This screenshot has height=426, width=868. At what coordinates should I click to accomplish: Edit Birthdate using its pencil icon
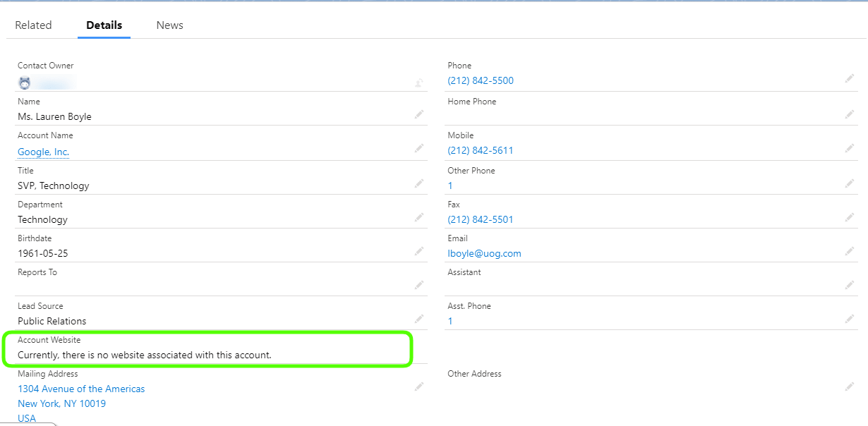pos(419,251)
